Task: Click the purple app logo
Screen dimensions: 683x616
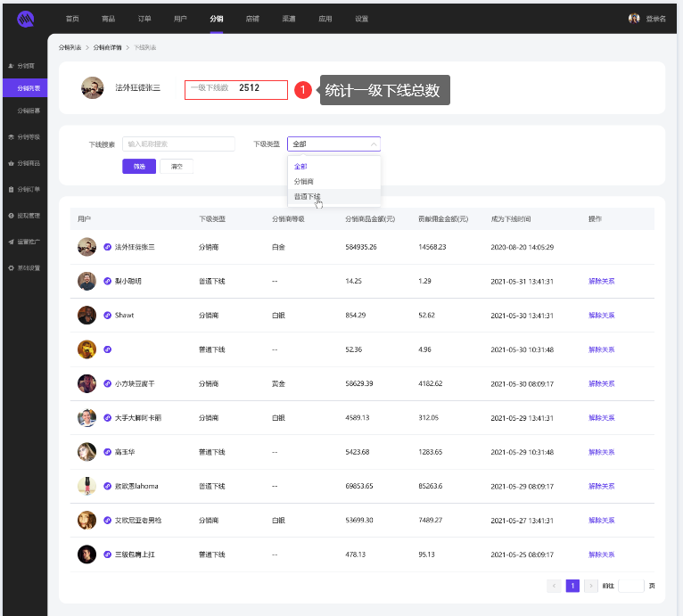Action: click(25, 19)
